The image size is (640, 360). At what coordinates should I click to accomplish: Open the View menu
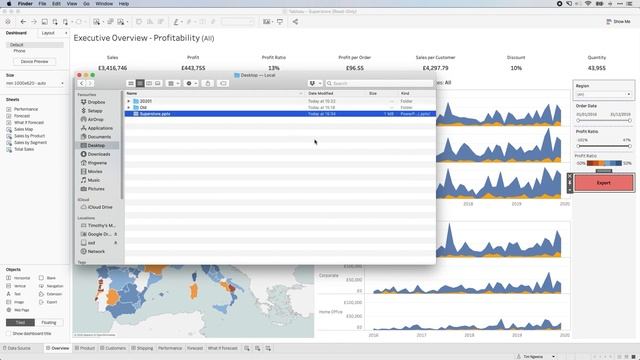pos(72,4)
